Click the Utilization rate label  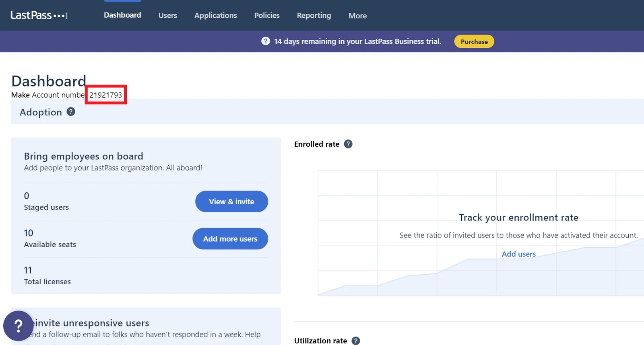click(320, 341)
